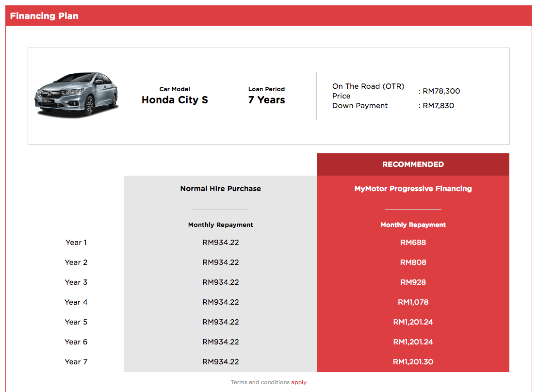Click the 'MyMotor Progressive Financing' column heading
Image resolution: width=537 pixels, height=392 pixels.
[413, 188]
